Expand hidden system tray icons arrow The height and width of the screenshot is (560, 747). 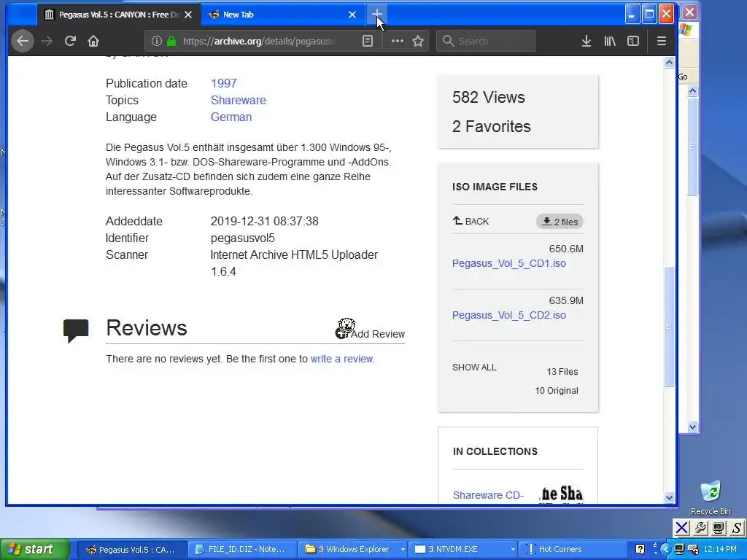pos(665,550)
